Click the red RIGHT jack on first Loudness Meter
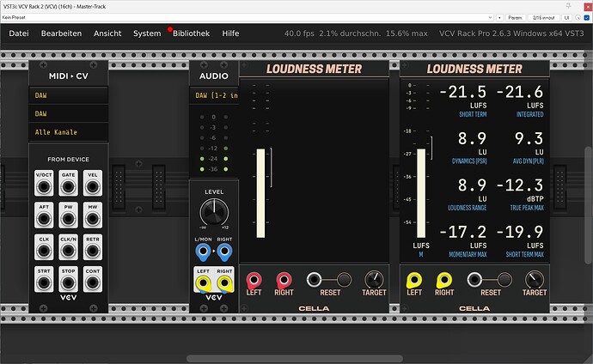593x364 pixels. (x=284, y=280)
